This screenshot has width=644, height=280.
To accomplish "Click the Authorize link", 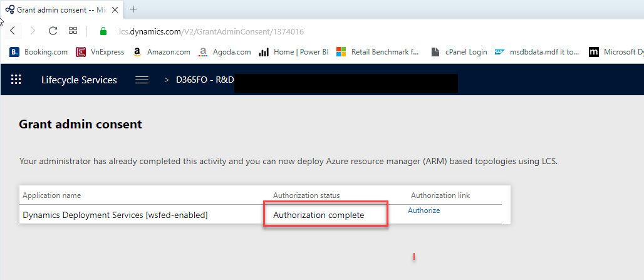I will [424, 210].
